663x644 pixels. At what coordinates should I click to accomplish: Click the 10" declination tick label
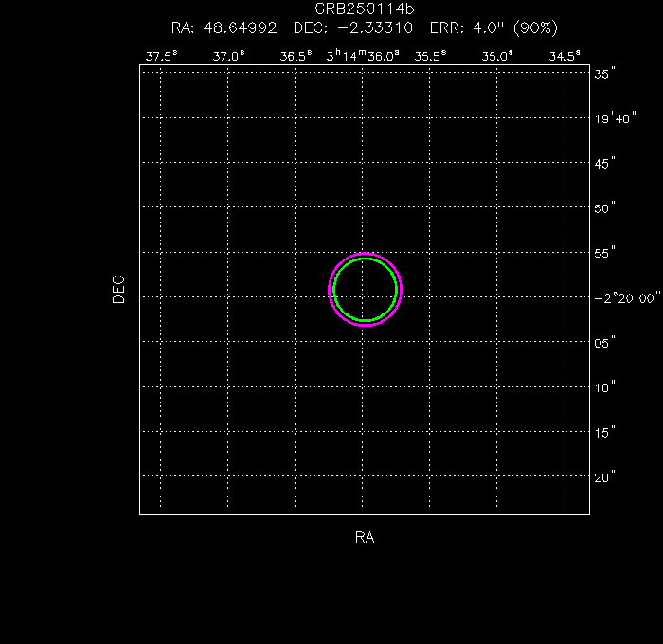604,387
